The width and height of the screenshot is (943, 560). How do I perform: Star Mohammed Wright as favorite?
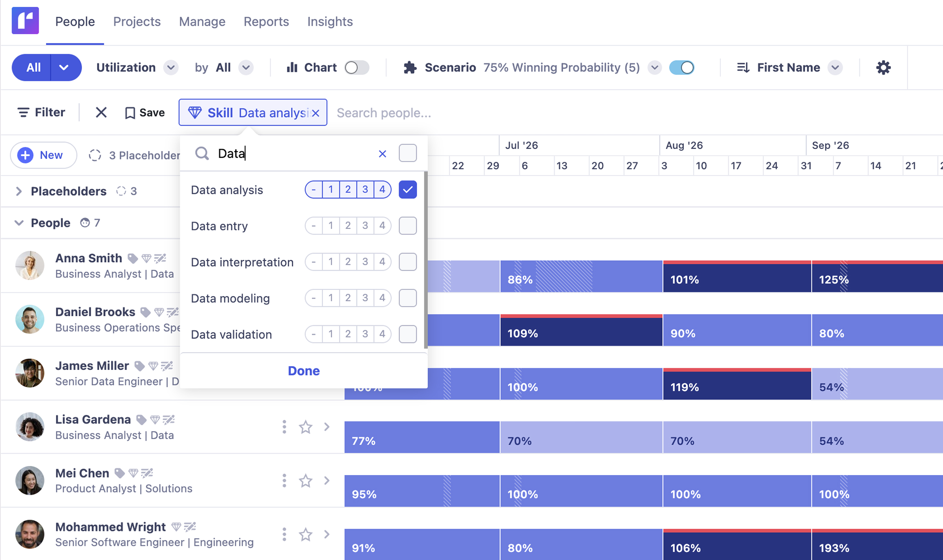point(305,534)
